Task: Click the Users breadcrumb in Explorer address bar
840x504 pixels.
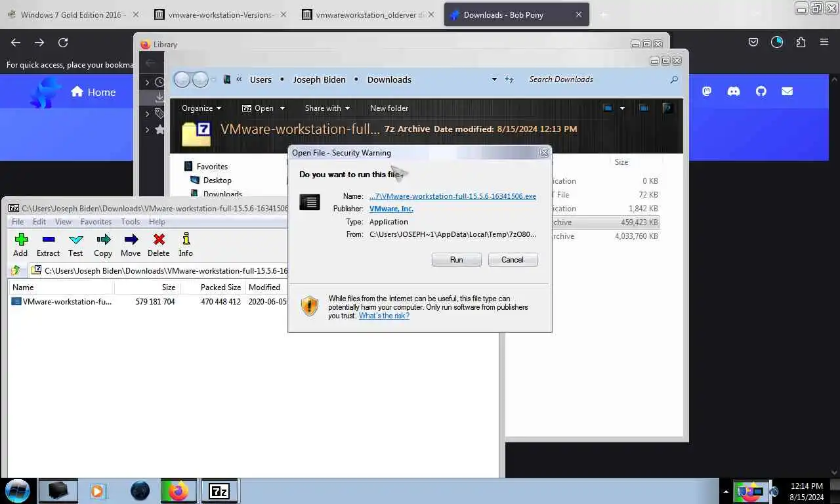Action: (x=261, y=79)
